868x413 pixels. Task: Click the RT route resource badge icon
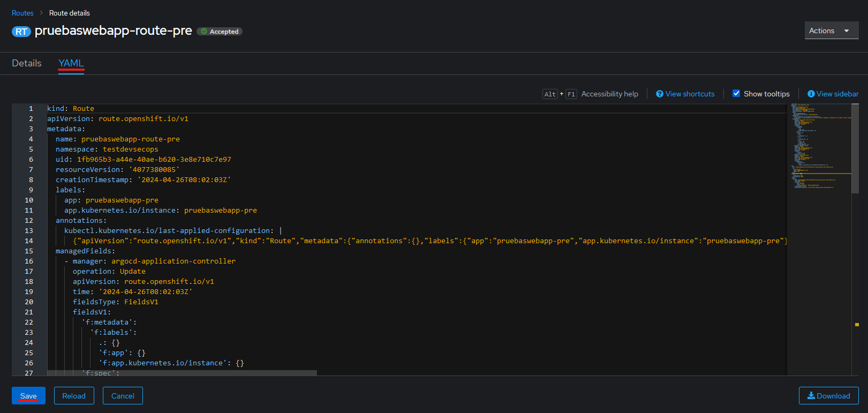(x=21, y=32)
